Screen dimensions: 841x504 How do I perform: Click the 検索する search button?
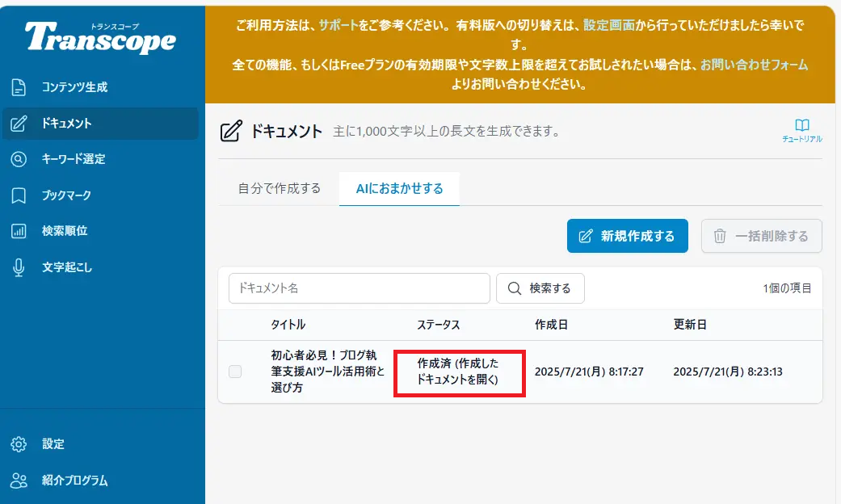coord(540,288)
